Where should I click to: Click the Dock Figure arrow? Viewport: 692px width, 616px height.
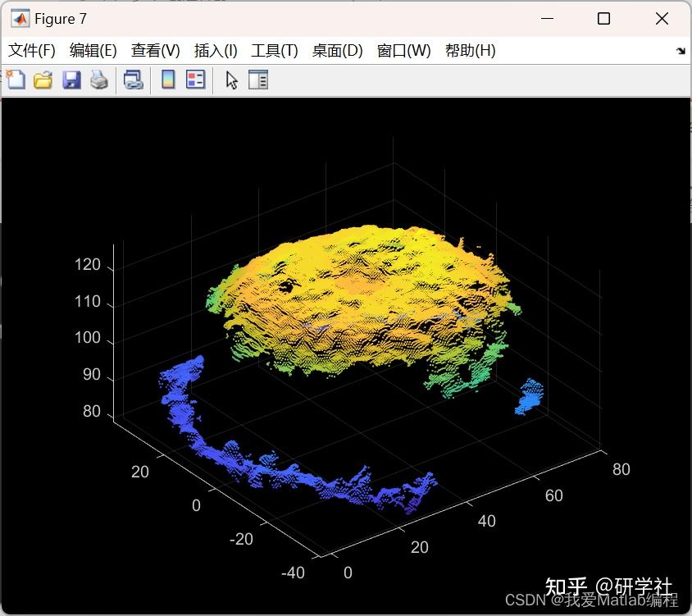tap(681, 50)
